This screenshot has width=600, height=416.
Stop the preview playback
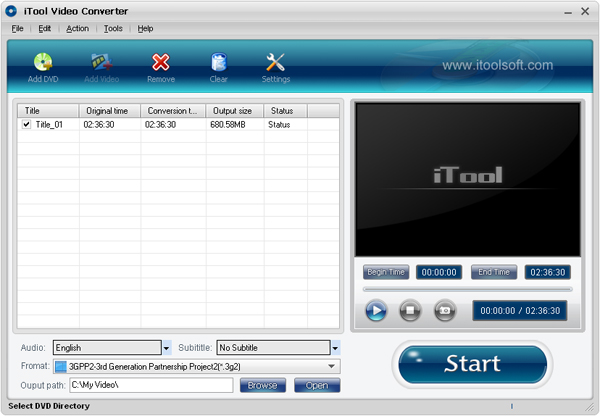[410, 310]
